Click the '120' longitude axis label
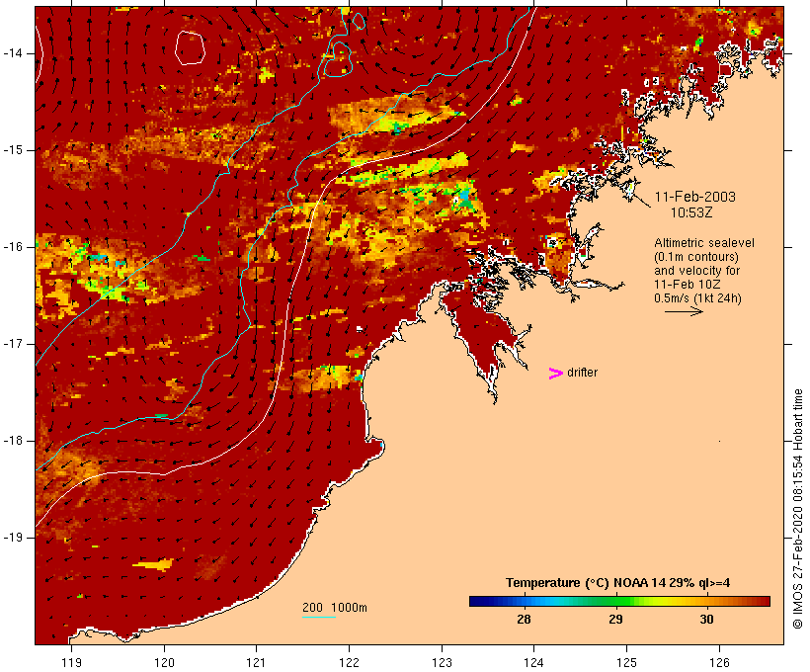 [164, 662]
